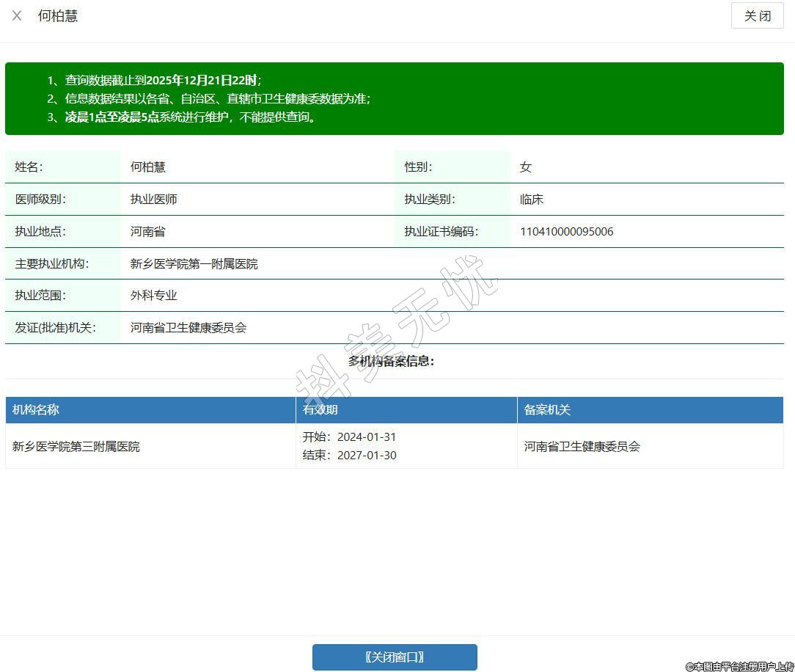Viewport: 795px width, 672px height.
Task: Click the issuing authority value in 发证(批准)机关 row
Action: tap(188, 328)
